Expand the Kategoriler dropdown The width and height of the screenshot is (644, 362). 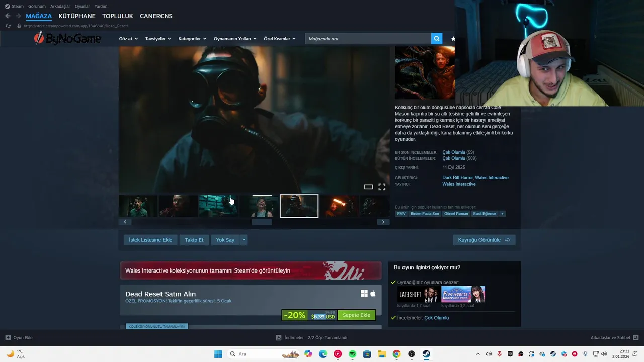[192, 39]
